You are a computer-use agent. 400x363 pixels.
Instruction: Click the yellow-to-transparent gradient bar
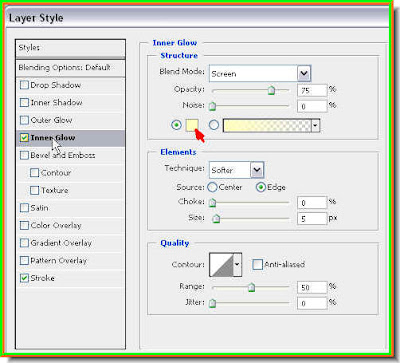click(267, 126)
